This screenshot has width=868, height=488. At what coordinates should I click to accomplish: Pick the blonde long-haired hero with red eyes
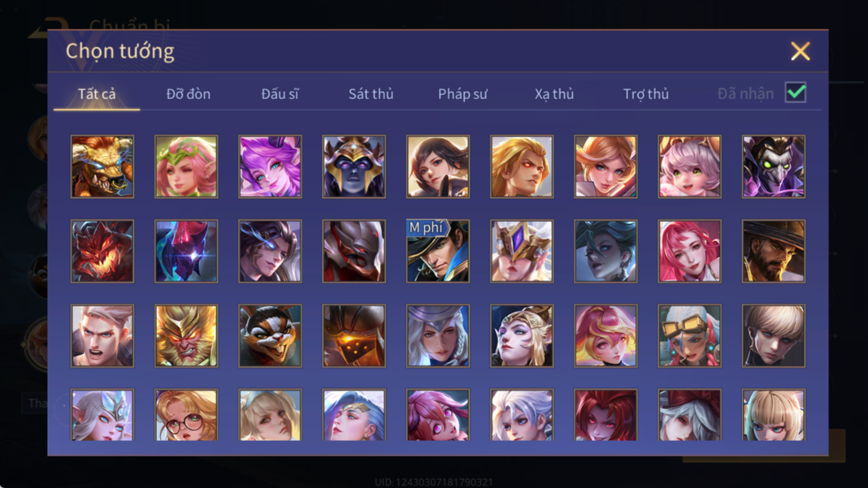pyautogui.click(x=522, y=167)
